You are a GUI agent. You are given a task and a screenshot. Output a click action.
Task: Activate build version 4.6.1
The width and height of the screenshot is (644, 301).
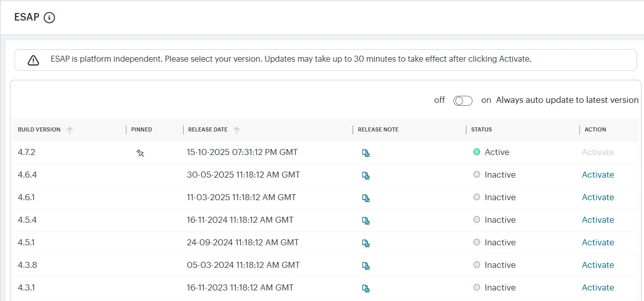click(x=598, y=197)
